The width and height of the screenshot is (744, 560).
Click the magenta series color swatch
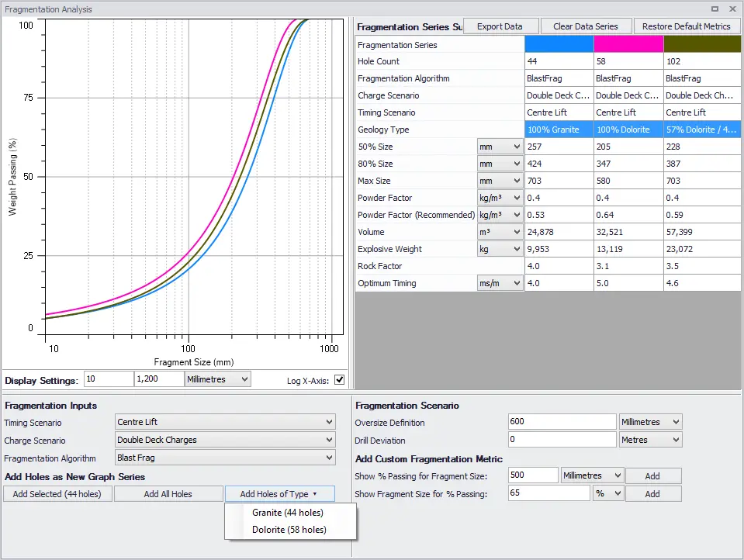coord(628,43)
